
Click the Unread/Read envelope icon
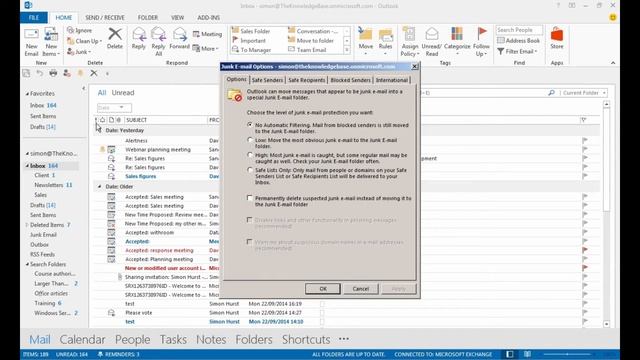432,35
